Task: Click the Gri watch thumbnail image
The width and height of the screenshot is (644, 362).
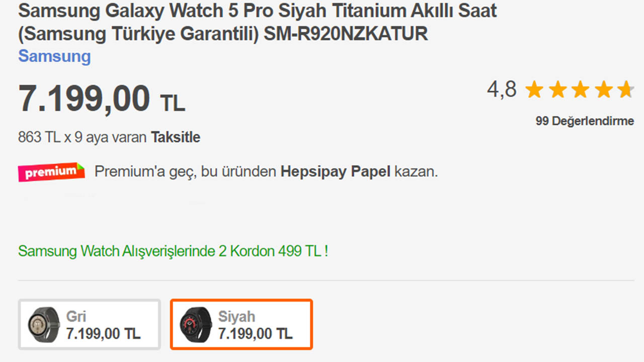Action: [x=44, y=324]
